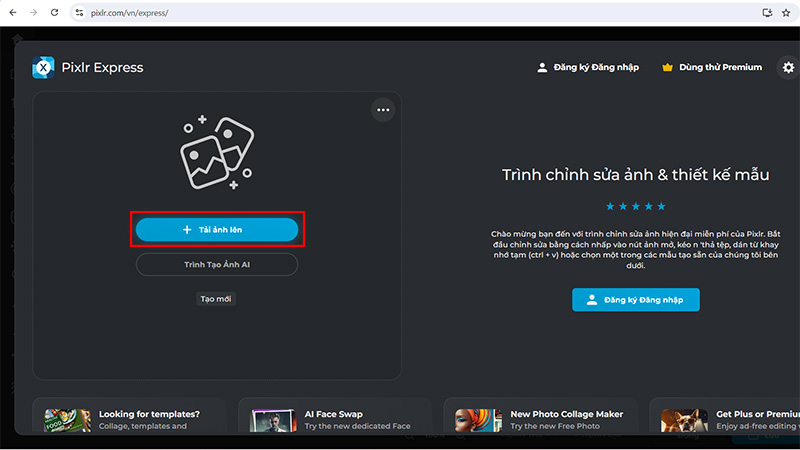Open 'Trình Tạo Ảnh AI' generator

[x=217, y=264]
